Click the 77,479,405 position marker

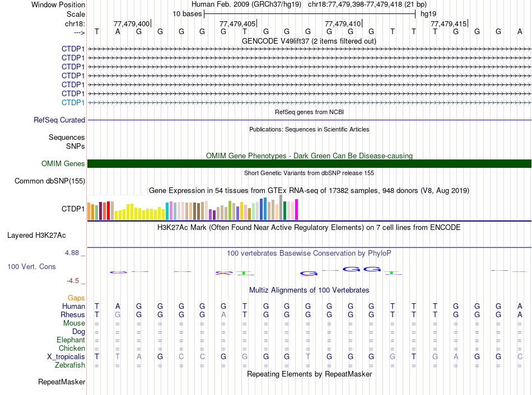pyautogui.click(x=238, y=24)
